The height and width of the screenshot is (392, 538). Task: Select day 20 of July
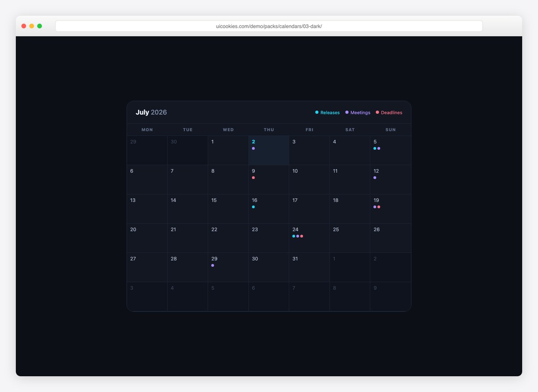pyautogui.click(x=147, y=238)
